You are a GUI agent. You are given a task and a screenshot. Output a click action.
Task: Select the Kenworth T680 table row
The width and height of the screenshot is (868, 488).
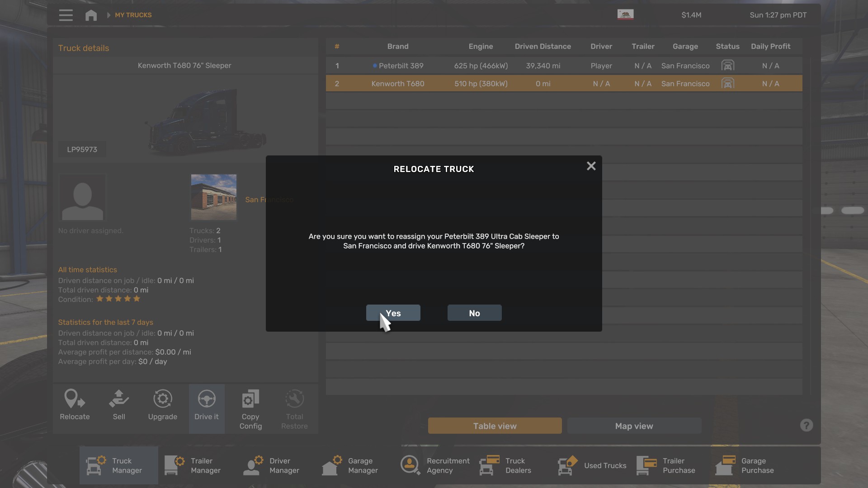pos(564,84)
